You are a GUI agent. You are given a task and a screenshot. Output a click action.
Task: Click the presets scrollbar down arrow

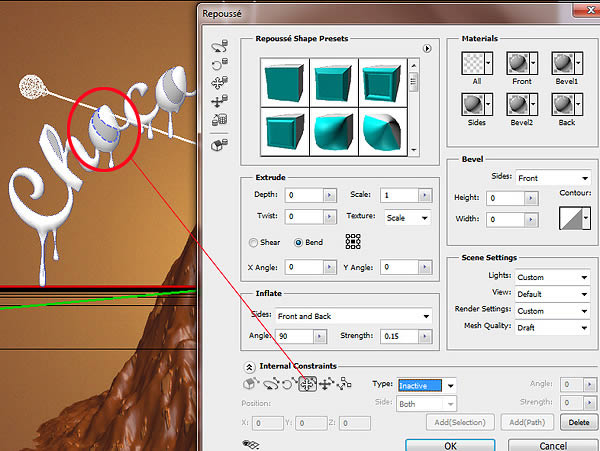414,150
